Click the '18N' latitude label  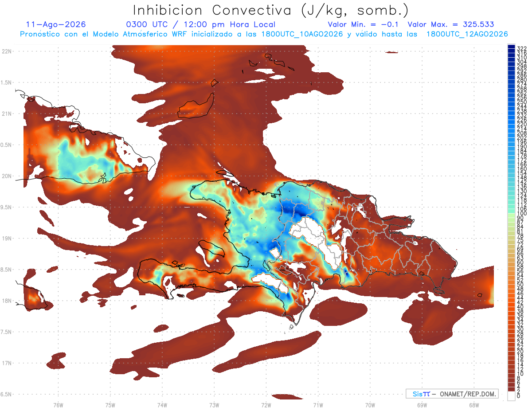(x=7, y=301)
